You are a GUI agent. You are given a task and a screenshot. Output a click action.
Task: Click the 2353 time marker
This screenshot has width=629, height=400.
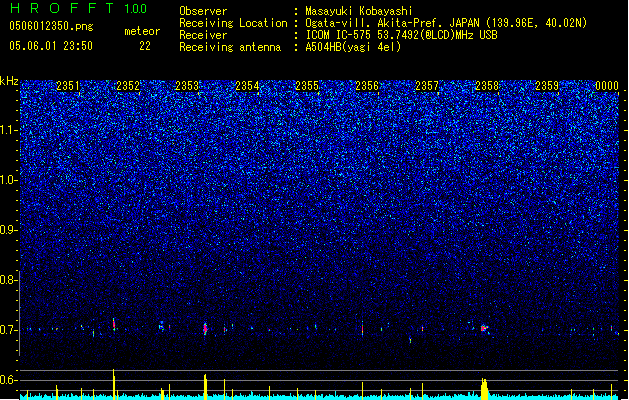point(187,86)
